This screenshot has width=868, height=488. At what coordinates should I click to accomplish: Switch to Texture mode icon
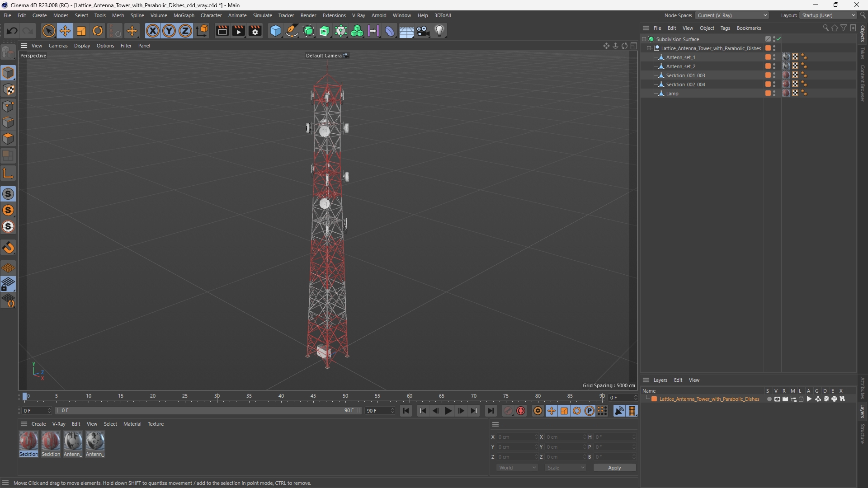tap(8, 89)
